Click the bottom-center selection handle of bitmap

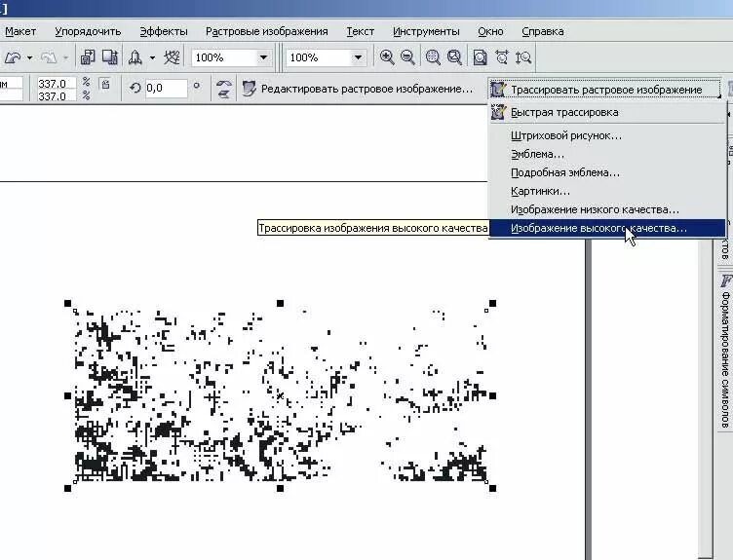point(280,488)
